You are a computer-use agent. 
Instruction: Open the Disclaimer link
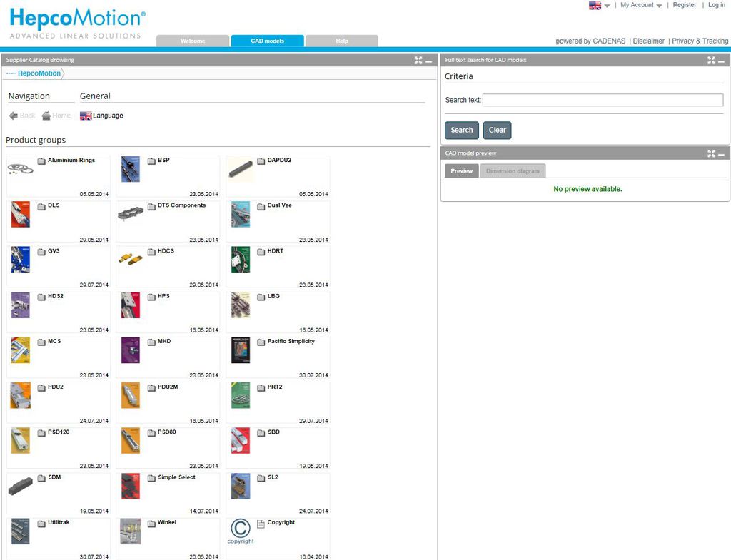pos(648,41)
